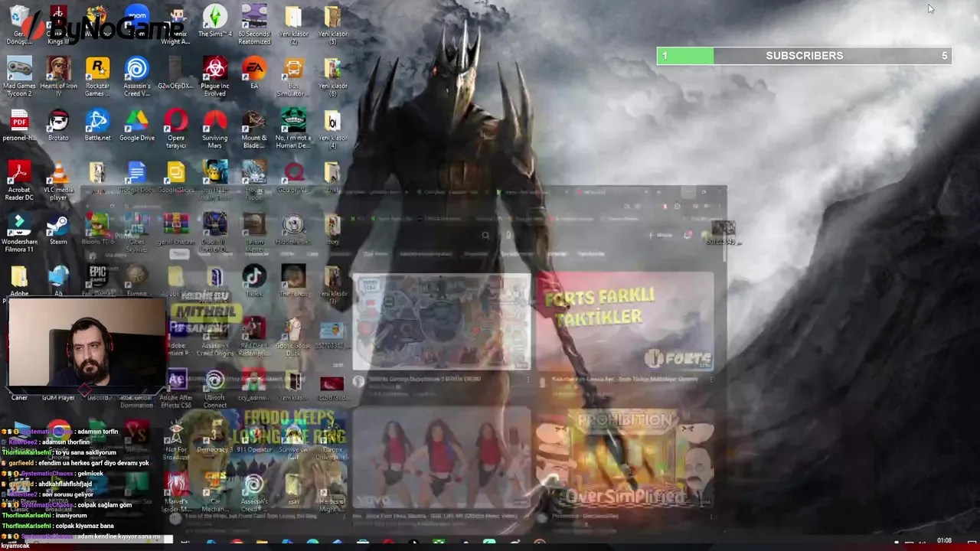Open Mount & Blade shortcut

254,129
